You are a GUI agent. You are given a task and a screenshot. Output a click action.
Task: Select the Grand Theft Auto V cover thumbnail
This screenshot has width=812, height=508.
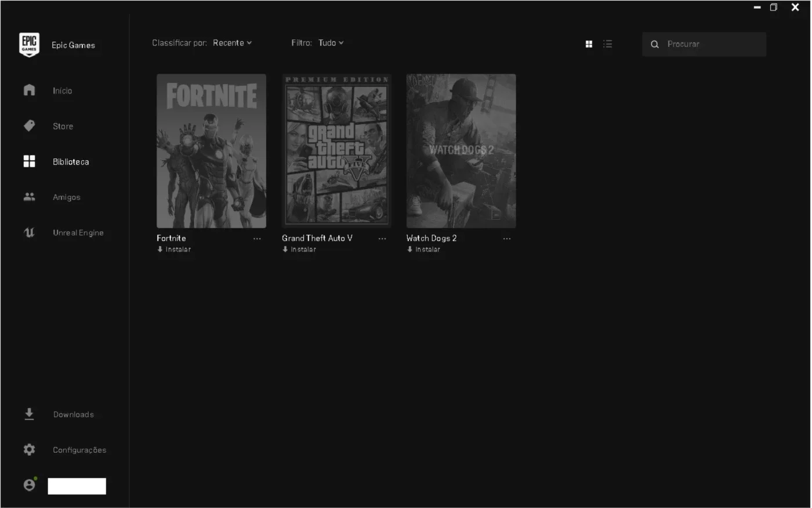(336, 151)
